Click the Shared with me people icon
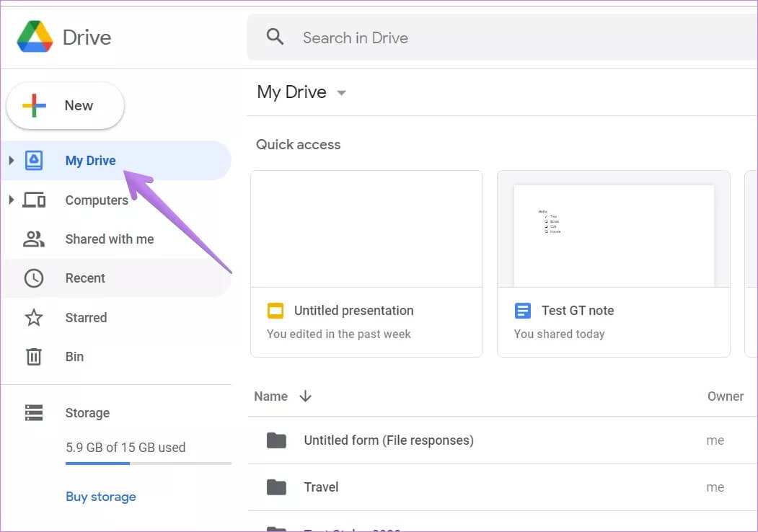758x532 pixels. (x=34, y=239)
